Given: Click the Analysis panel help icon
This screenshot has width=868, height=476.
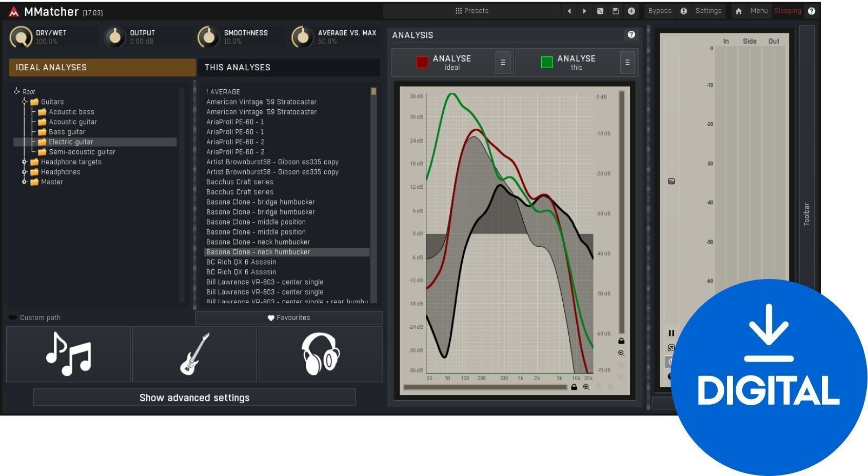Looking at the screenshot, I should (x=631, y=34).
